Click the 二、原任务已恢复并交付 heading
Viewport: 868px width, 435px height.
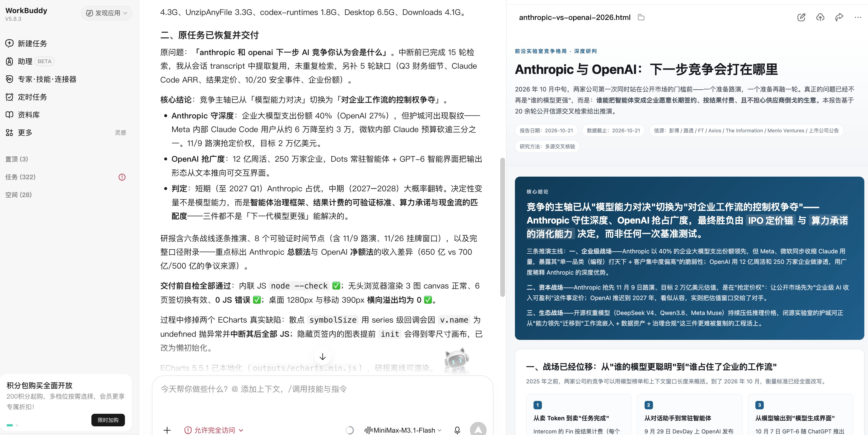pos(210,35)
